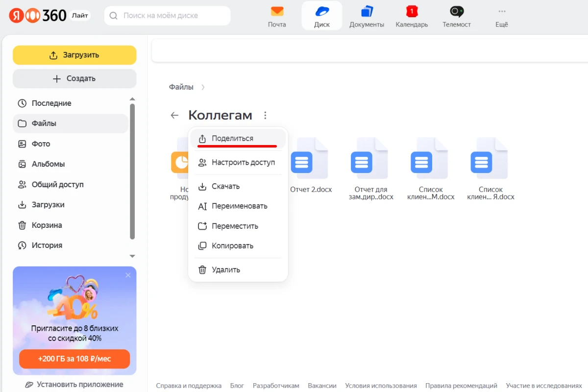Screen dimensions: 588x392
Task: Open Файлы in the sidebar
Action: click(x=71, y=123)
